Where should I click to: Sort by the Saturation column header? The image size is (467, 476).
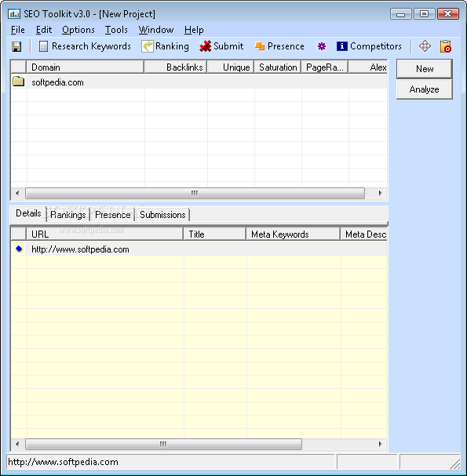tap(278, 67)
